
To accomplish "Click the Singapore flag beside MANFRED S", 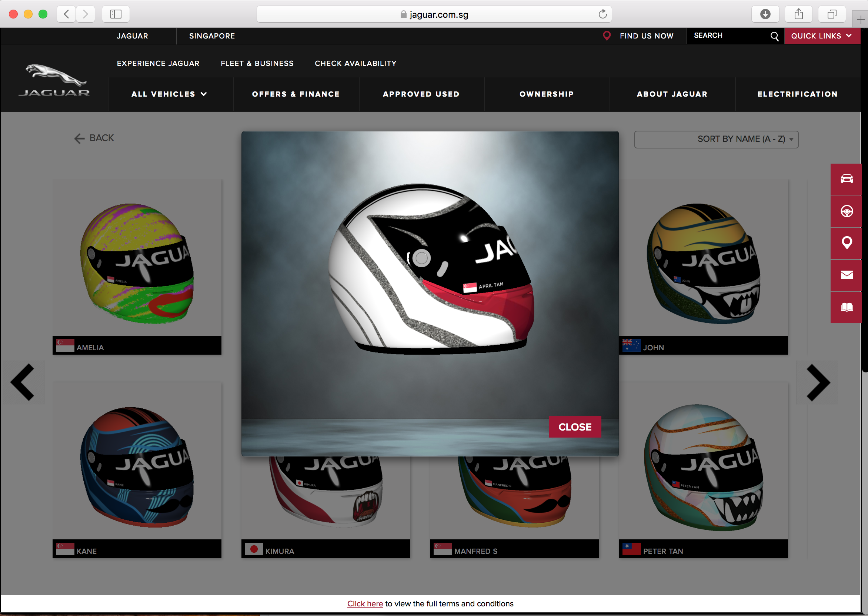I will 443,549.
